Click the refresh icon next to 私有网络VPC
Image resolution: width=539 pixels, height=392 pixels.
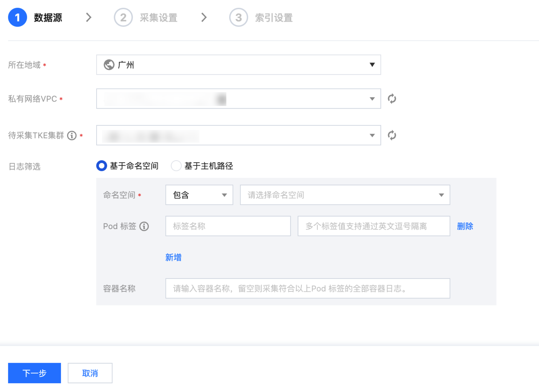coord(392,99)
